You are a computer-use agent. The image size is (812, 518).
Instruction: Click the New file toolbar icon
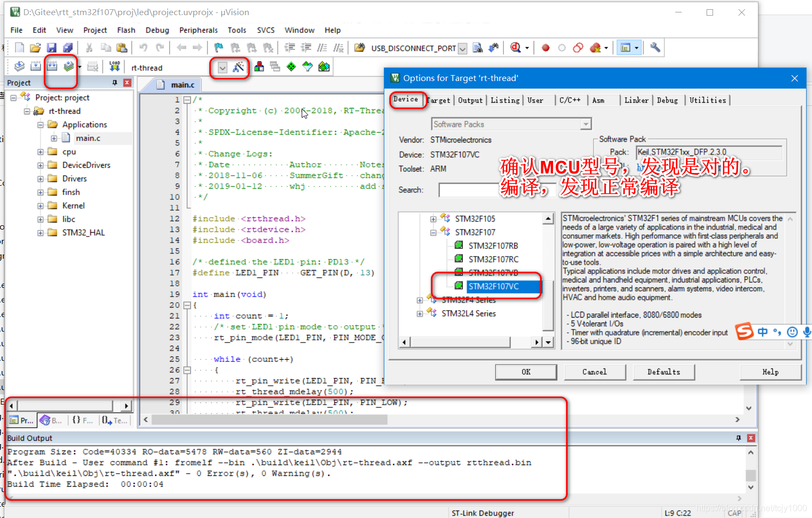(19, 48)
